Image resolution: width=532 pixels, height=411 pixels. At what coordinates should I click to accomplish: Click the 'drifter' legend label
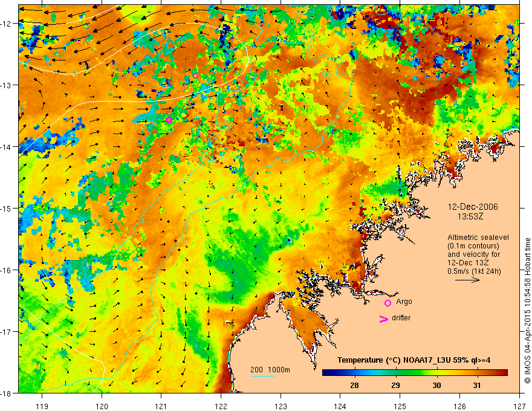tap(401, 318)
